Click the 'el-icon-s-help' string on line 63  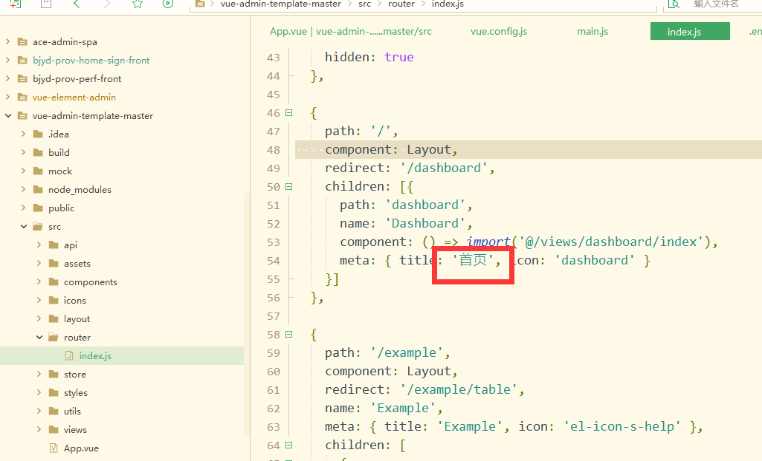pos(622,427)
